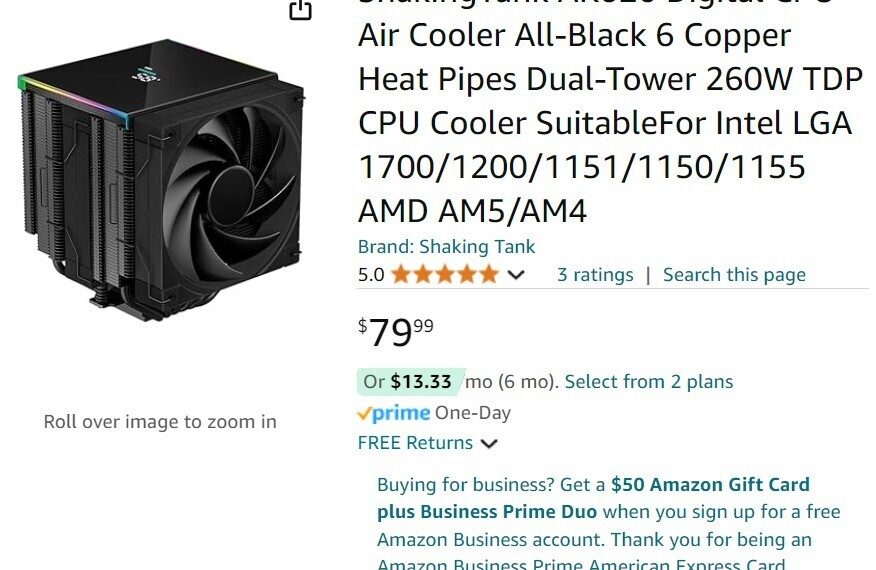Expand the FREE Returns chevron arrow
This screenshot has width=876, height=570.
tap(489, 444)
